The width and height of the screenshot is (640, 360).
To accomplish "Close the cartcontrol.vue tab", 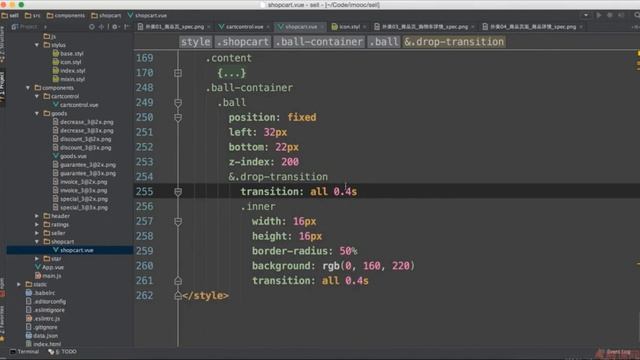I will pos(268,27).
